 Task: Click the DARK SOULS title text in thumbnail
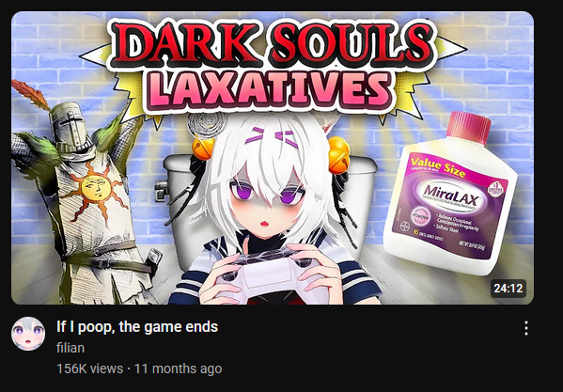(x=272, y=44)
